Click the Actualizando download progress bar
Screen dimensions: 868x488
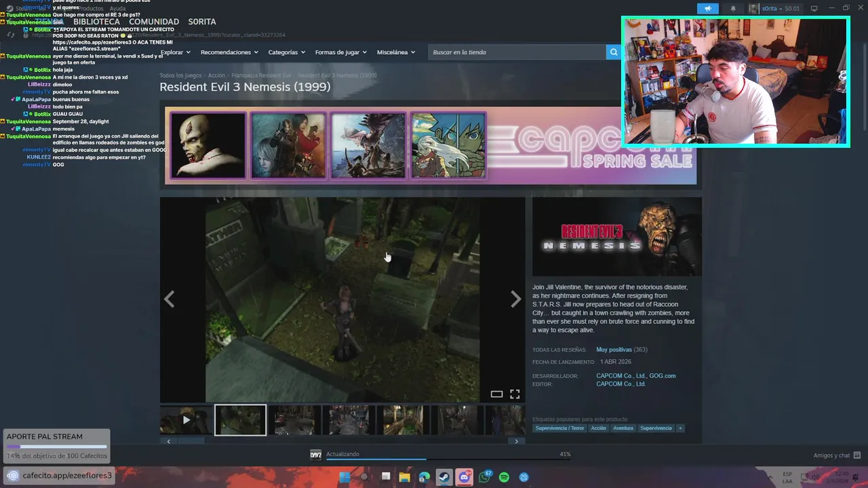point(448,459)
